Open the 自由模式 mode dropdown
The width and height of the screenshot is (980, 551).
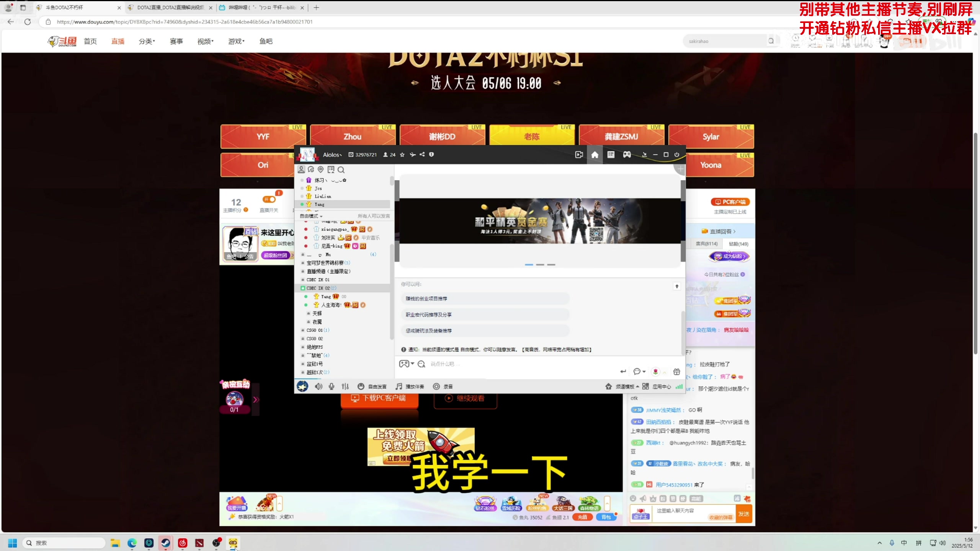pos(311,216)
